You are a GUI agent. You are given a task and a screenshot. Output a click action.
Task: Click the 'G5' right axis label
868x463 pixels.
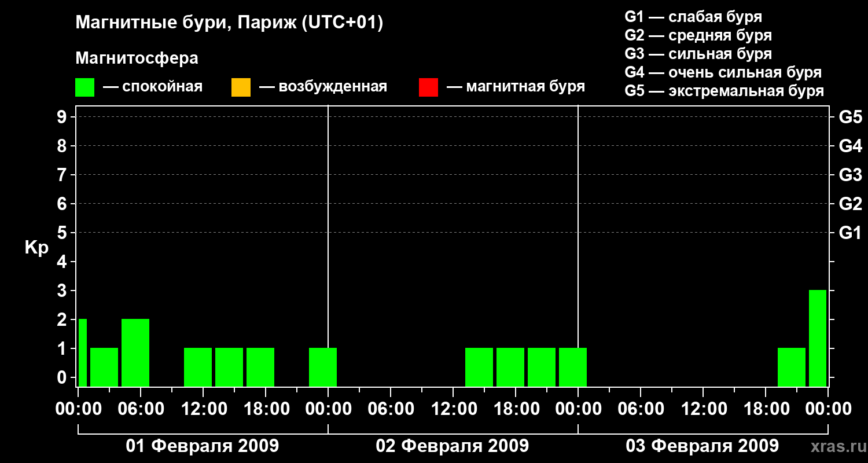[x=850, y=117]
